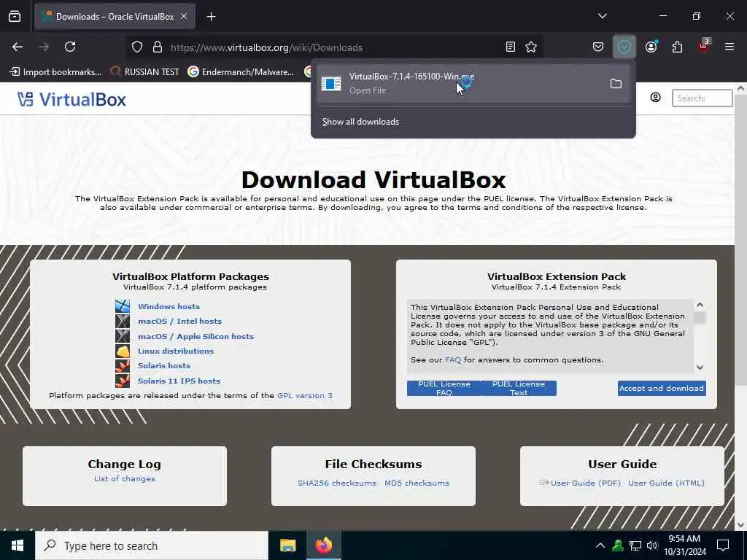Bookmark this page with the star icon

[x=531, y=47]
